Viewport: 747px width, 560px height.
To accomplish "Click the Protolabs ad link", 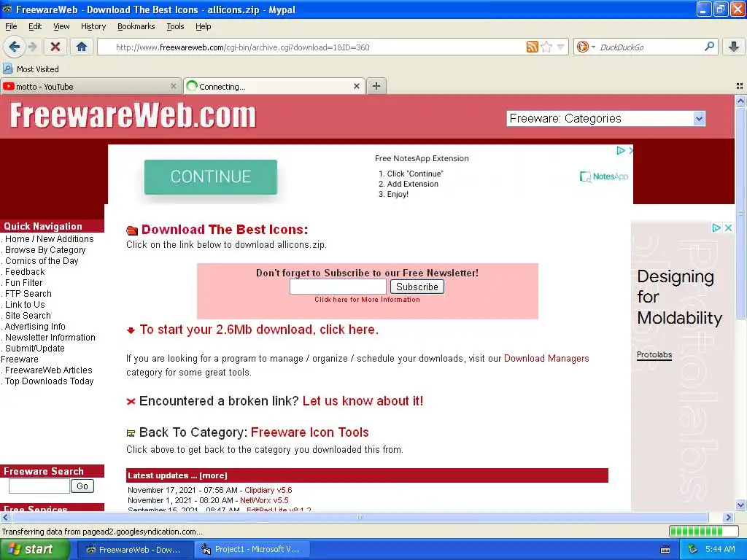I will pos(654,355).
